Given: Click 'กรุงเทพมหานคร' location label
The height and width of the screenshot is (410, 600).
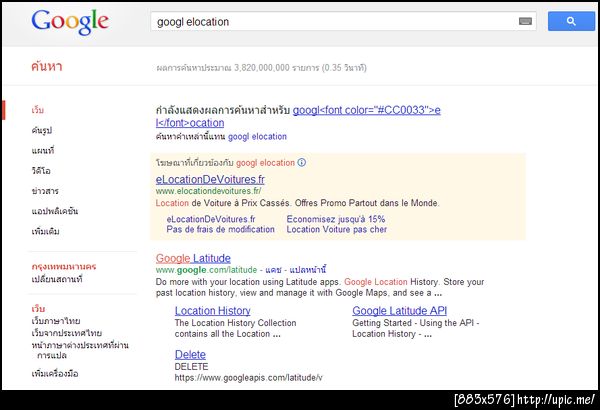Looking at the screenshot, I should (64, 266).
